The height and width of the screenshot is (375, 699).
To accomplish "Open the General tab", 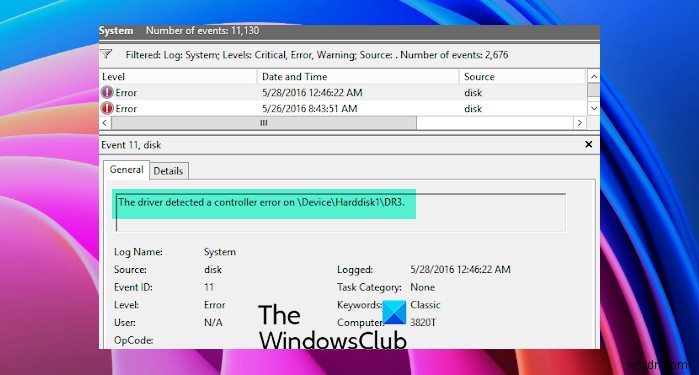I will [x=126, y=169].
